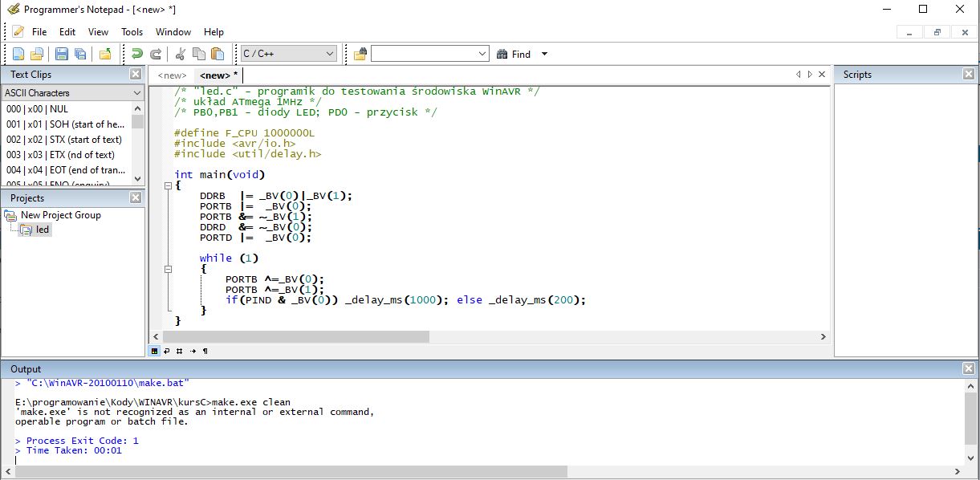Click the Cut scissors icon
Image resolution: width=980 pixels, height=480 pixels.
(181, 54)
